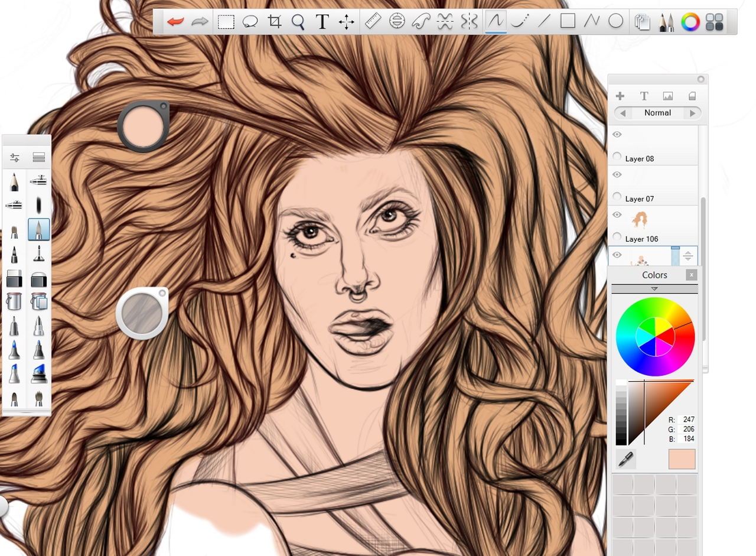Open the Color wheel editor icon
The height and width of the screenshot is (556, 756).
(690, 22)
